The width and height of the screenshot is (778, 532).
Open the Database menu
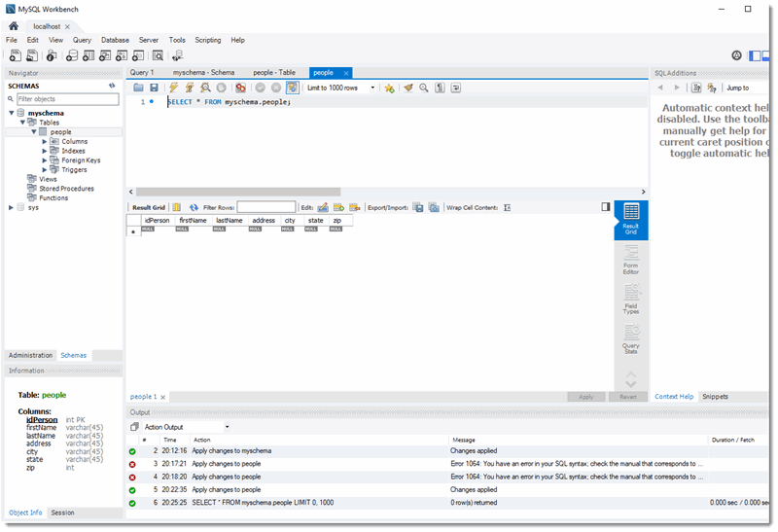point(115,40)
